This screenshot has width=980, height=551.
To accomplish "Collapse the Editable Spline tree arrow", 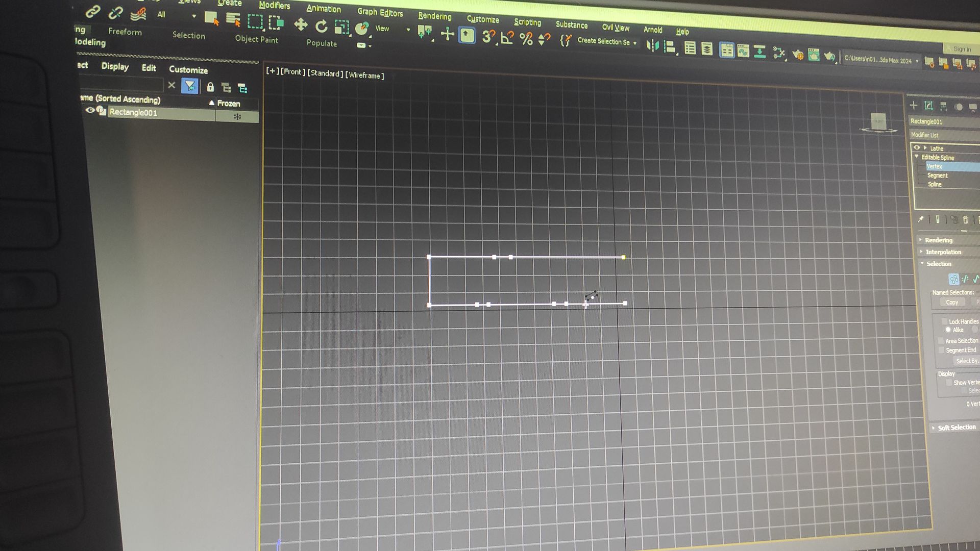I will pos(917,156).
